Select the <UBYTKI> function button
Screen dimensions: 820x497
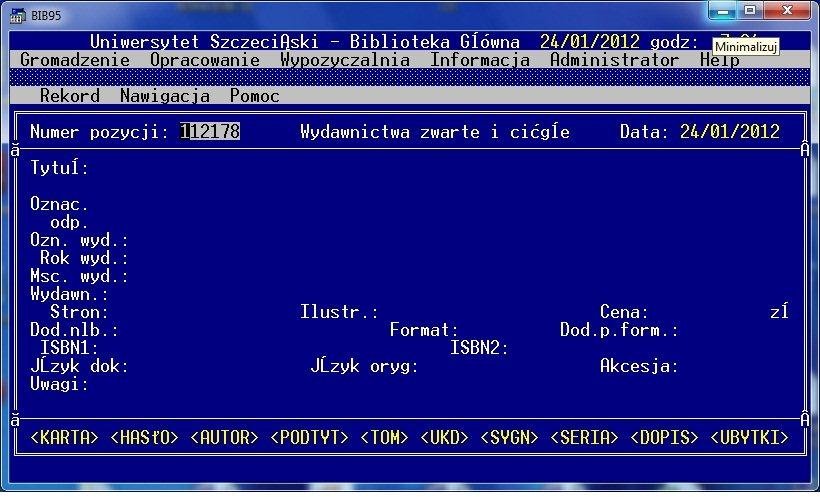749,437
